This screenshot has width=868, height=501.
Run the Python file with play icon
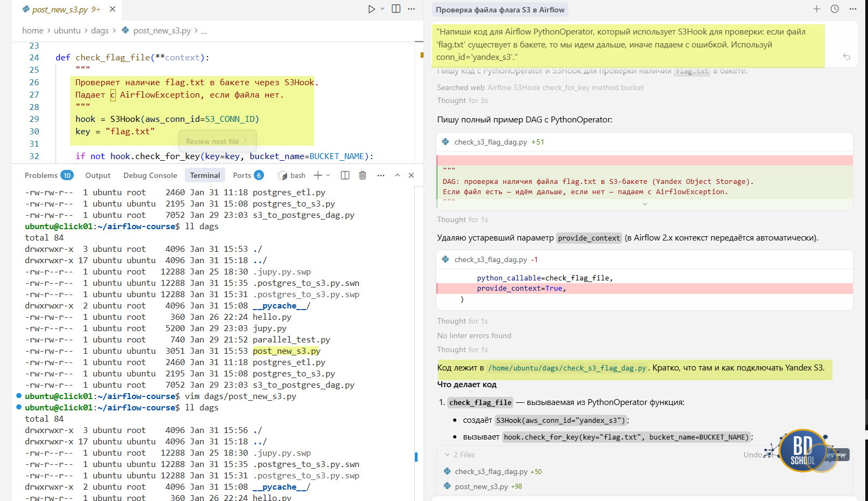(x=371, y=9)
